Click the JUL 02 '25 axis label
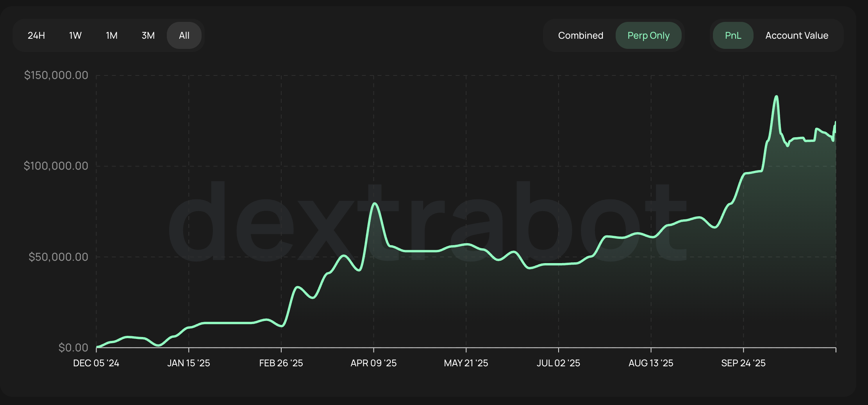 pyautogui.click(x=558, y=363)
